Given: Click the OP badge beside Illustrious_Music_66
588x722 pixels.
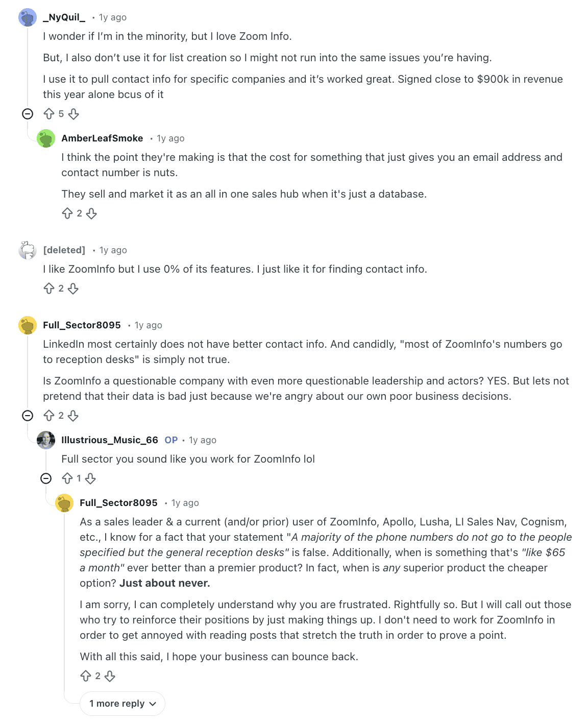Looking at the screenshot, I should pos(171,440).
